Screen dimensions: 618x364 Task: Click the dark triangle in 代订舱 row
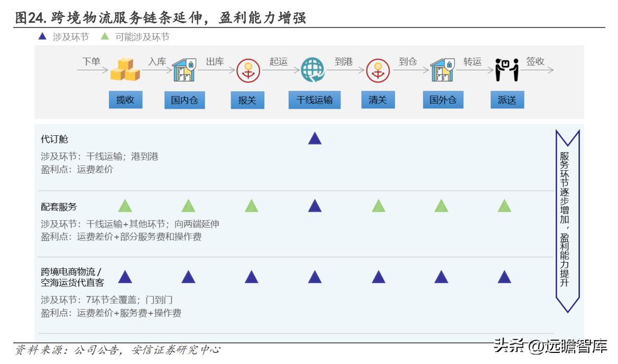[315, 138]
